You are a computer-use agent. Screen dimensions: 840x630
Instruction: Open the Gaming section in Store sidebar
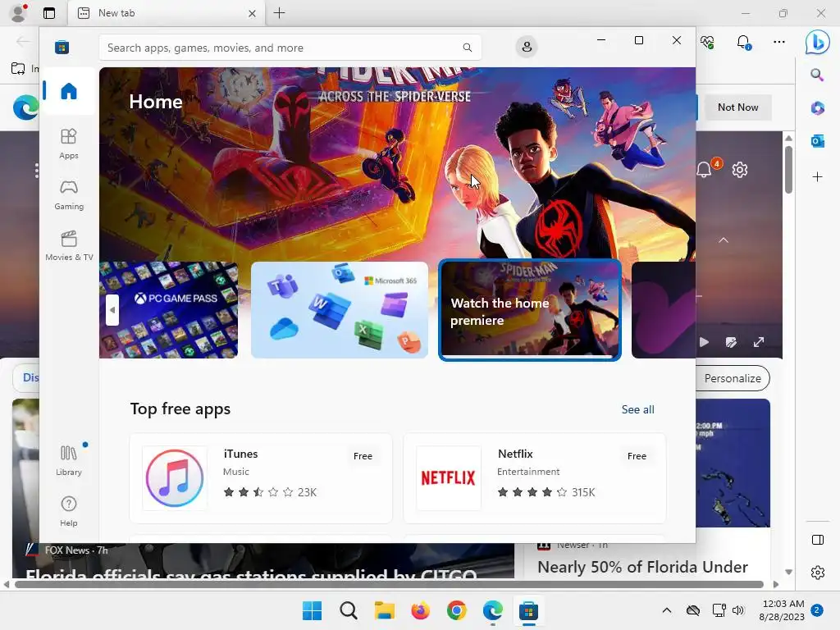click(x=69, y=195)
